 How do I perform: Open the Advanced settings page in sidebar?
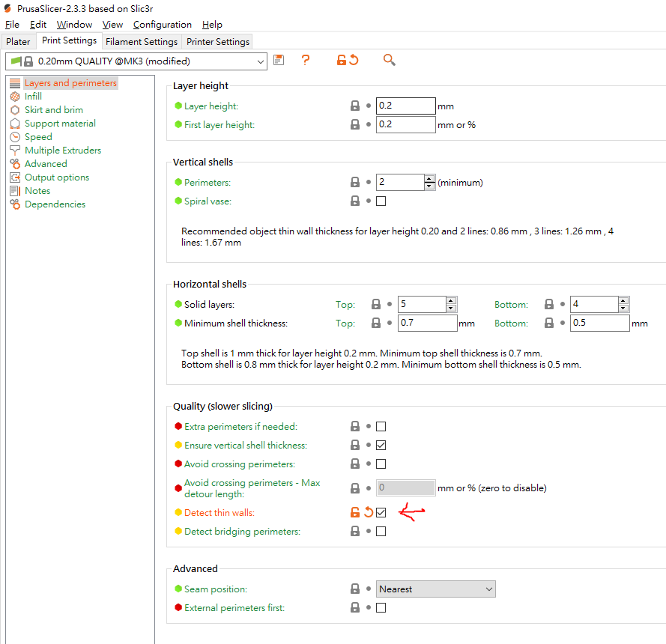coord(46,164)
